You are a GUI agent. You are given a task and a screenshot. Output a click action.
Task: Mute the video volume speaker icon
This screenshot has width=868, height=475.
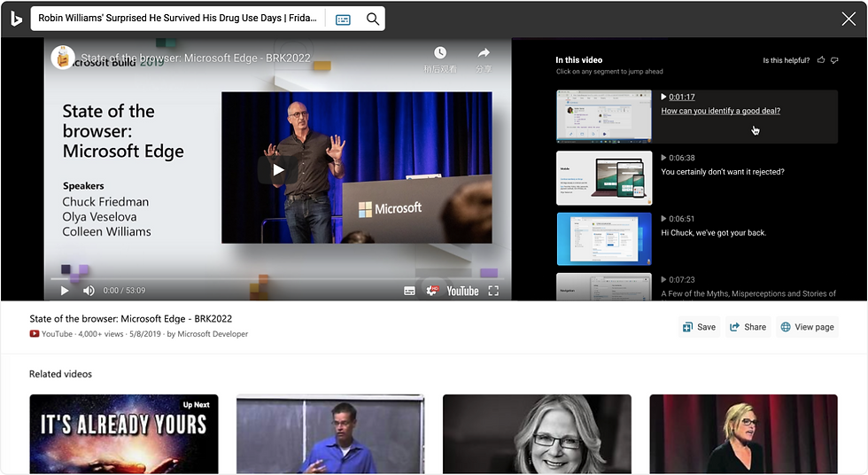[89, 291]
